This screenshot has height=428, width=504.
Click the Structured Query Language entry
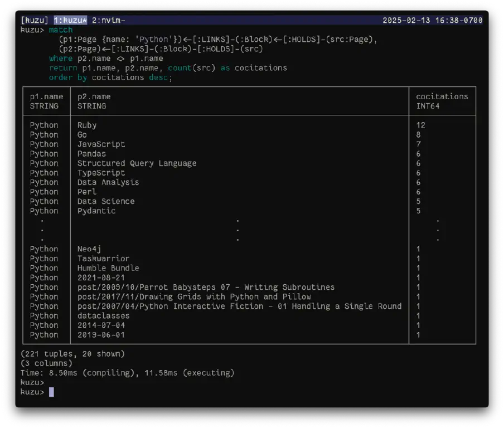(x=137, y=163)
